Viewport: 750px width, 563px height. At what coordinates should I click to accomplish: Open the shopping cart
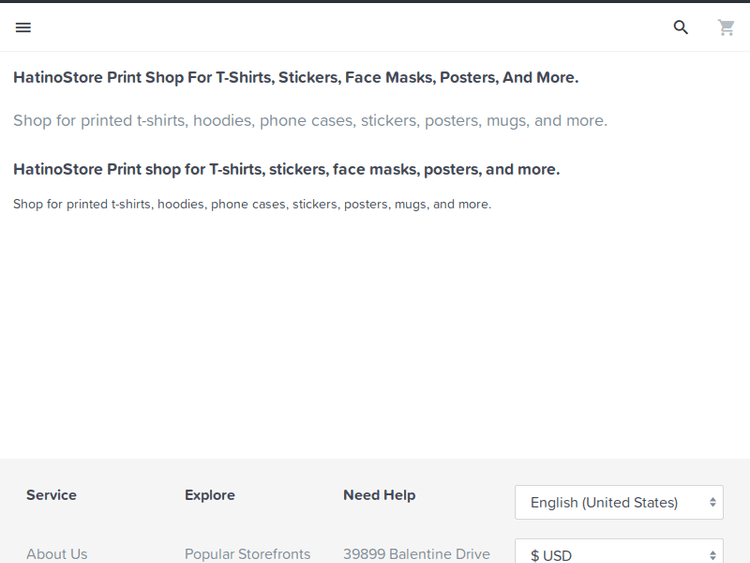pyautogui.click(x=726, y=28)
